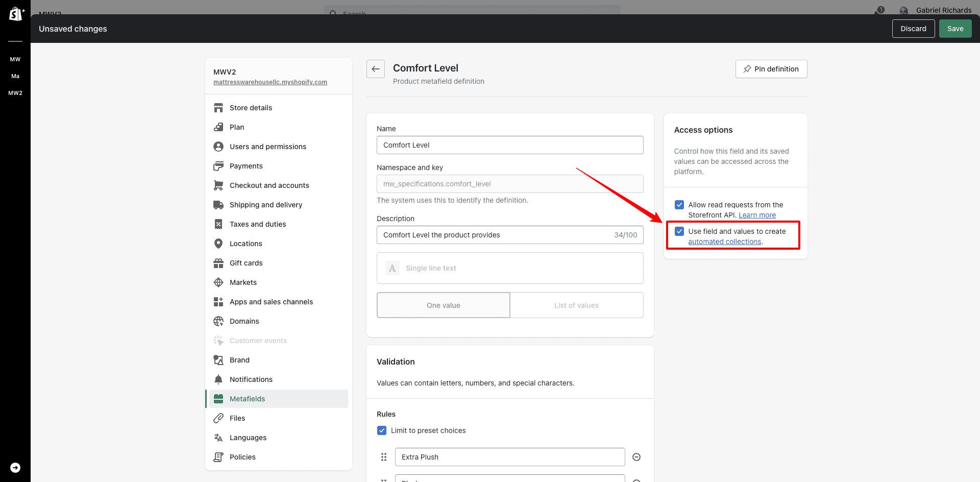Screen dimensions: 980x482
Task: Expand the Ma store switcher item
Action: pos(15,76)
